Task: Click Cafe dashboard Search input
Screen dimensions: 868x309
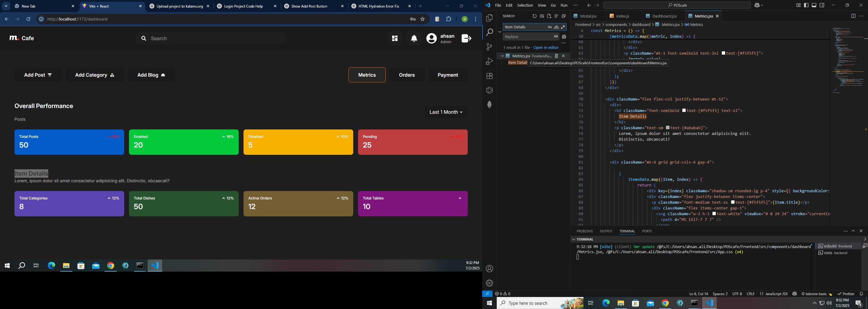Action: click(211, 38)
